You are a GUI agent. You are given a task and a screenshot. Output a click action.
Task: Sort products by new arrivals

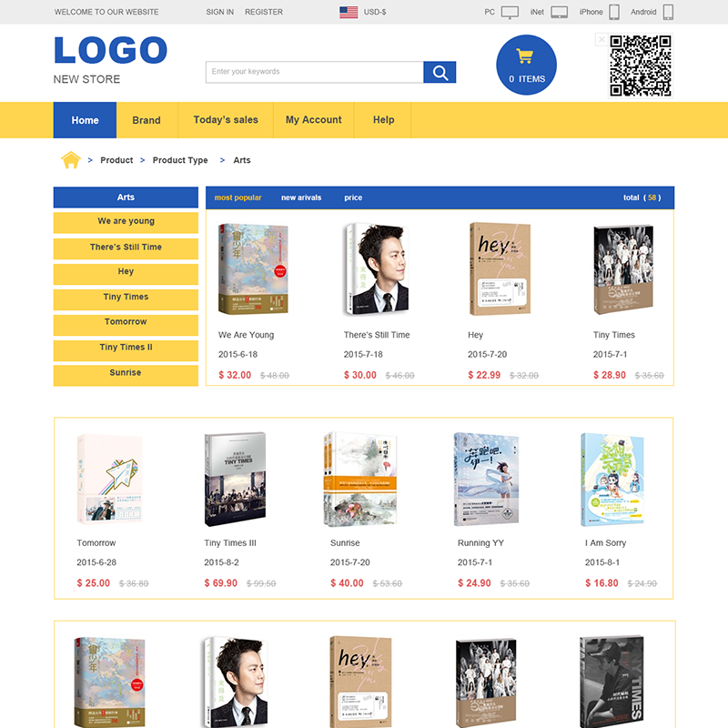click(x=301, y=197)
